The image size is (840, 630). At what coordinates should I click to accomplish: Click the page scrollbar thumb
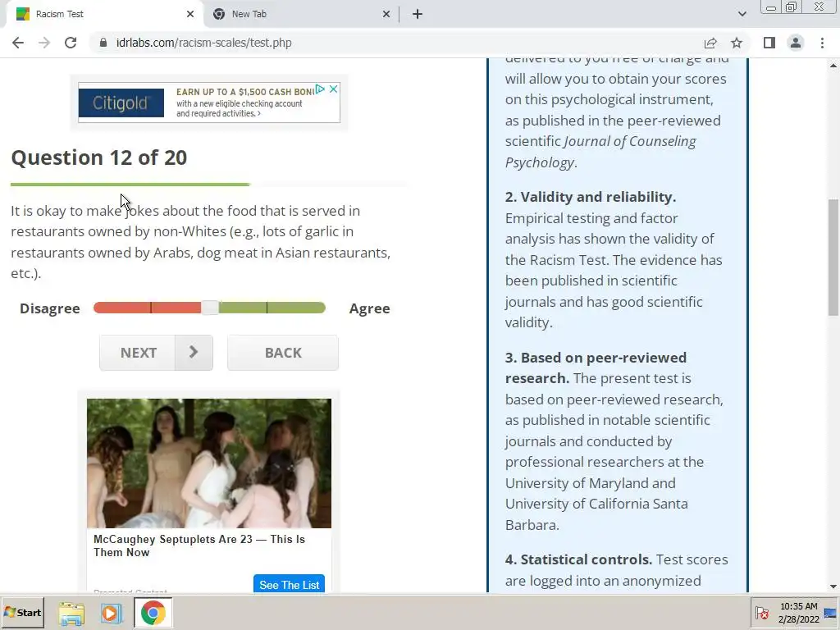pos(833,257)
